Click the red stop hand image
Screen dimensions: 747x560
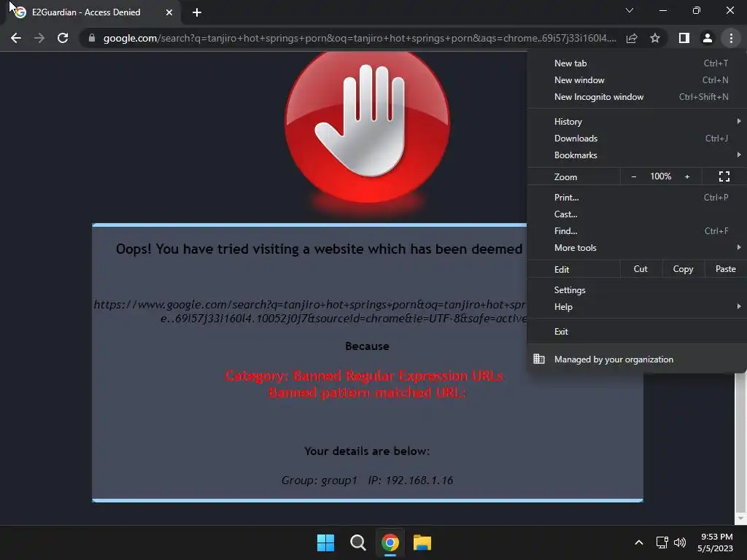[x=368, y=126]
